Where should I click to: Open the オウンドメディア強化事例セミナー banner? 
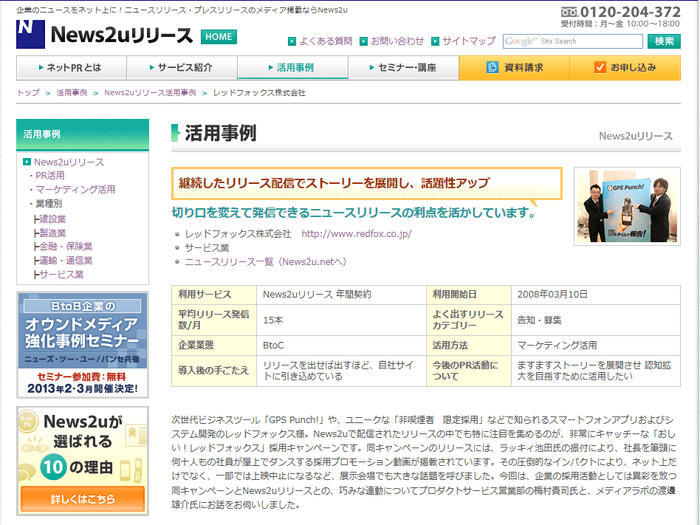coord(83,345)
